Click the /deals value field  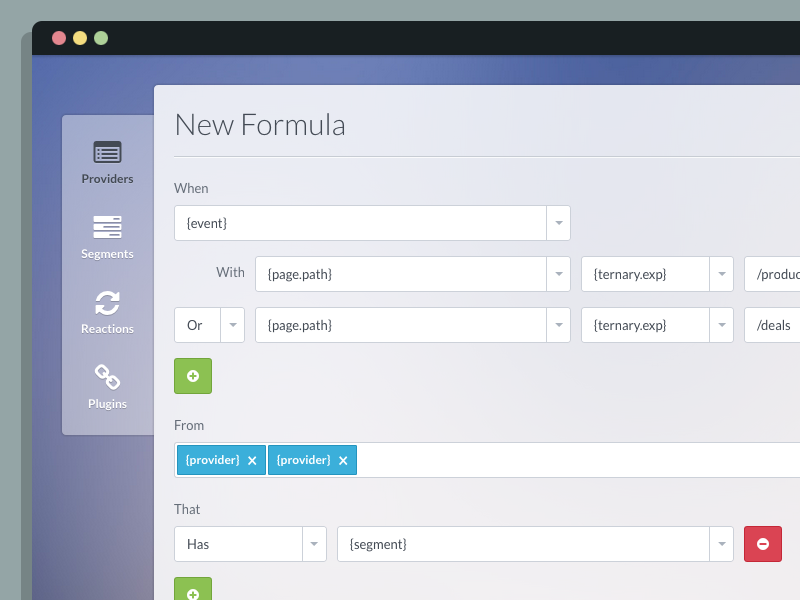click(x=772, y=325)
